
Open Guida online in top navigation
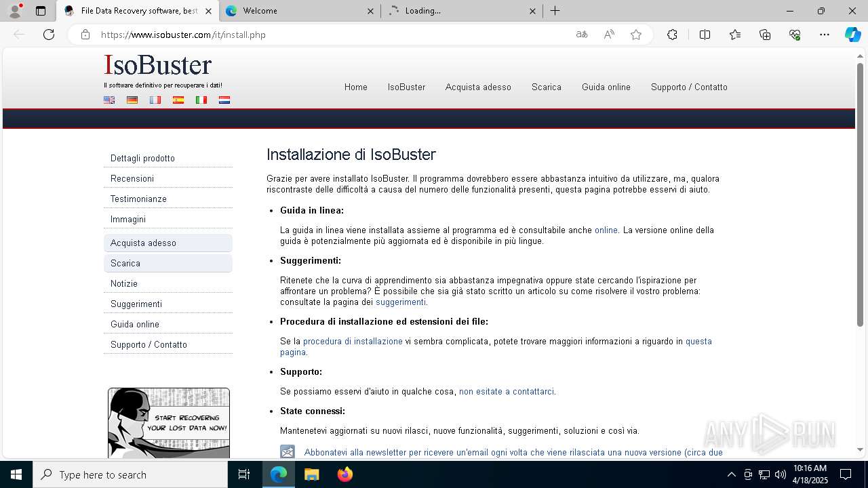[x=606, y=87]
